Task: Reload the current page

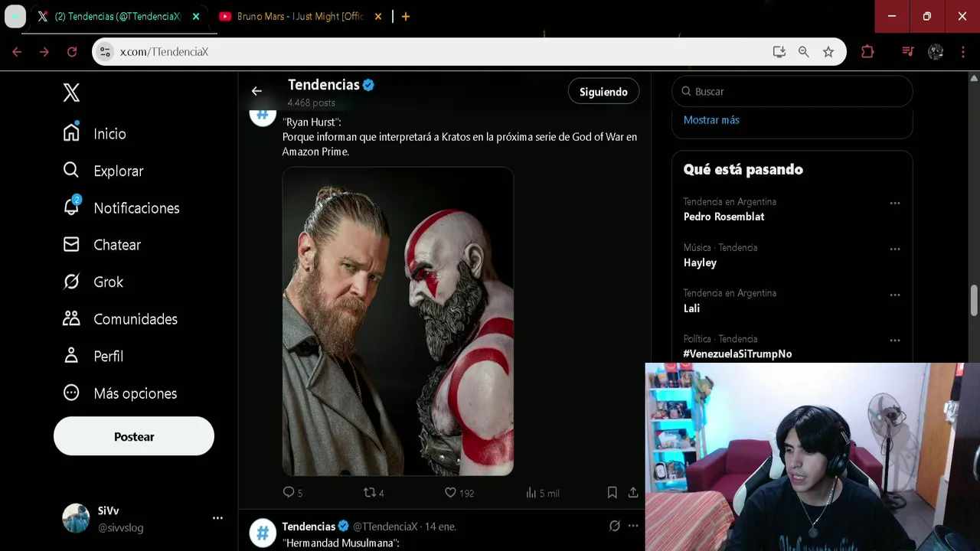Action: (x=72, y=51)
